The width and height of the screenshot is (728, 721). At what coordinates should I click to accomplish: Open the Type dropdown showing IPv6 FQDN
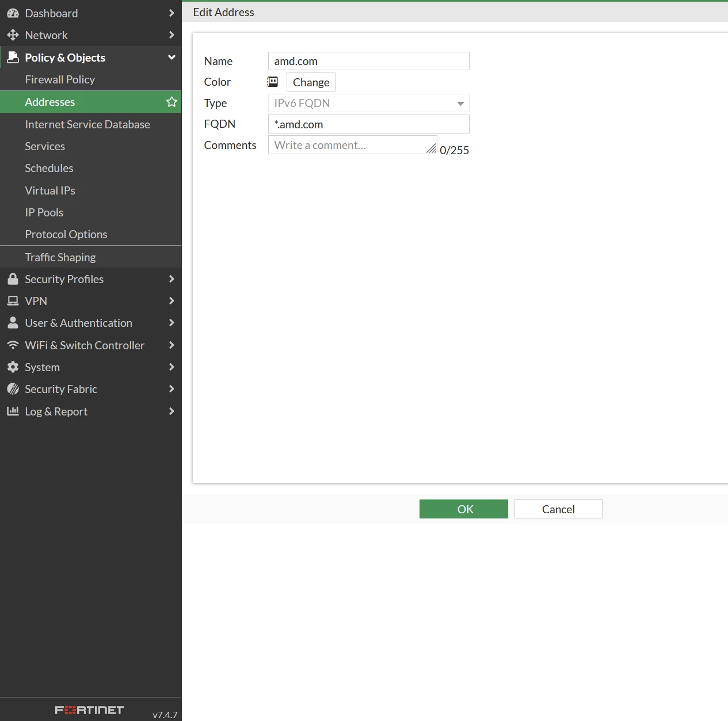[x=369, y=103]
